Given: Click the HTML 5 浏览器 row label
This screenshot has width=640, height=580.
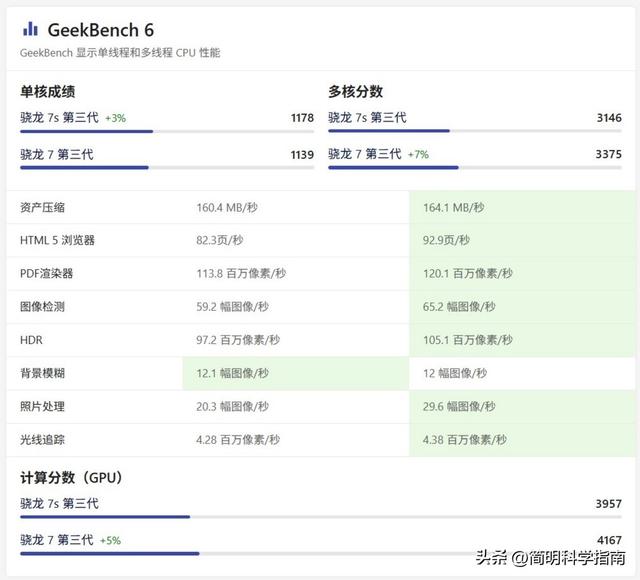Looking at the screenshot, I should click(58, 240).
